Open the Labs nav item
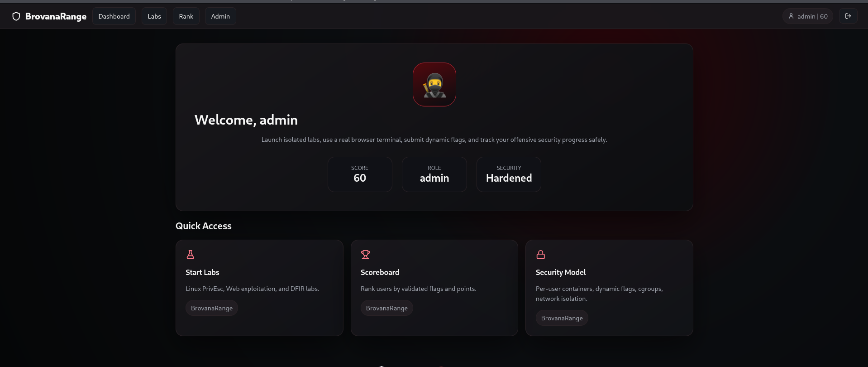Image resolution: width=868 pixels, height=367 pixels. tap(154, 16)
